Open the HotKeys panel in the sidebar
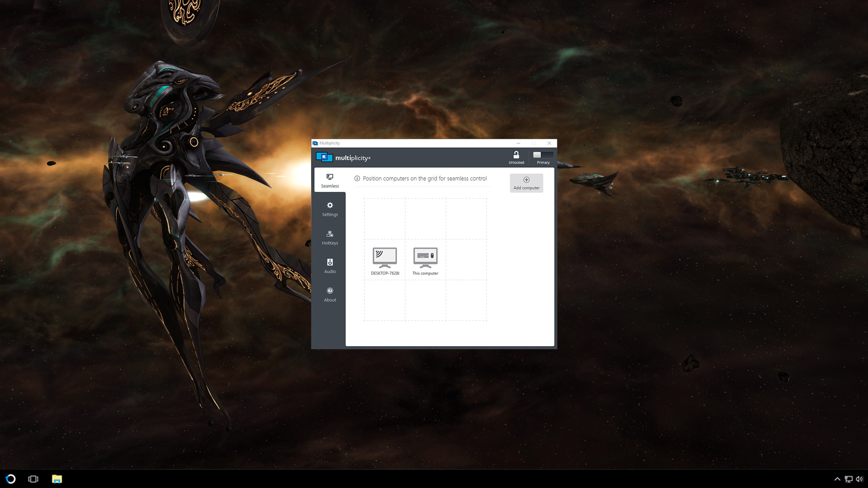This screenshot has width=868, height=488. [x=330, y=238]
